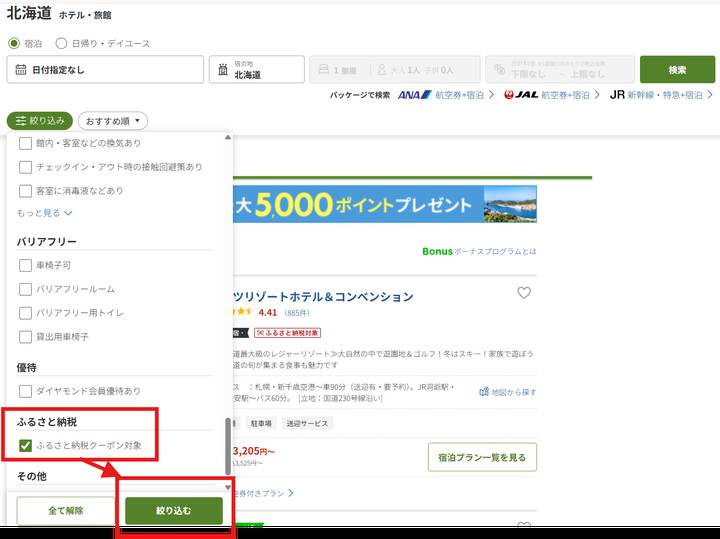Check 館内・客室などの換気あり checkbox
This screenshot has width=720, height=539.
[x=25, y=143]
